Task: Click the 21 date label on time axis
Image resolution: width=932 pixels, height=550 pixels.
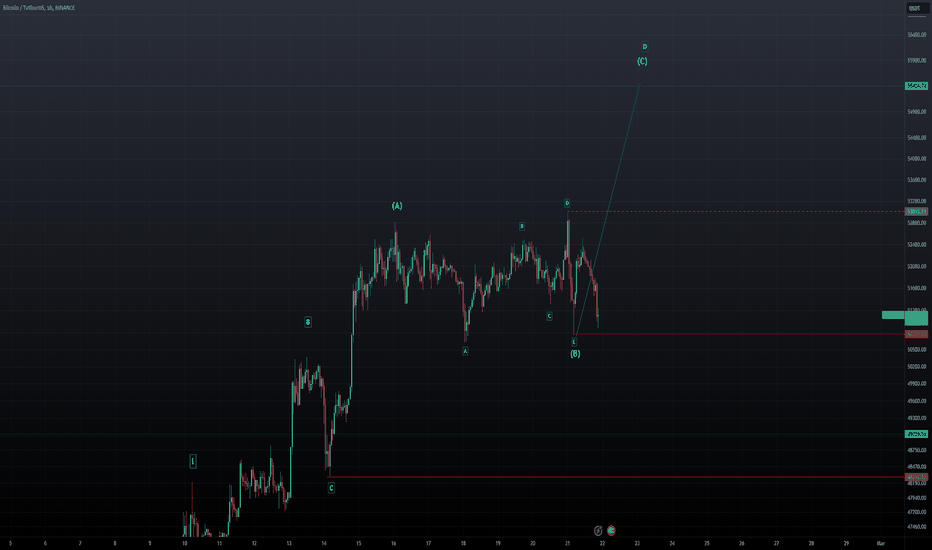Action: pyautogui.click(x=568, y=543)
